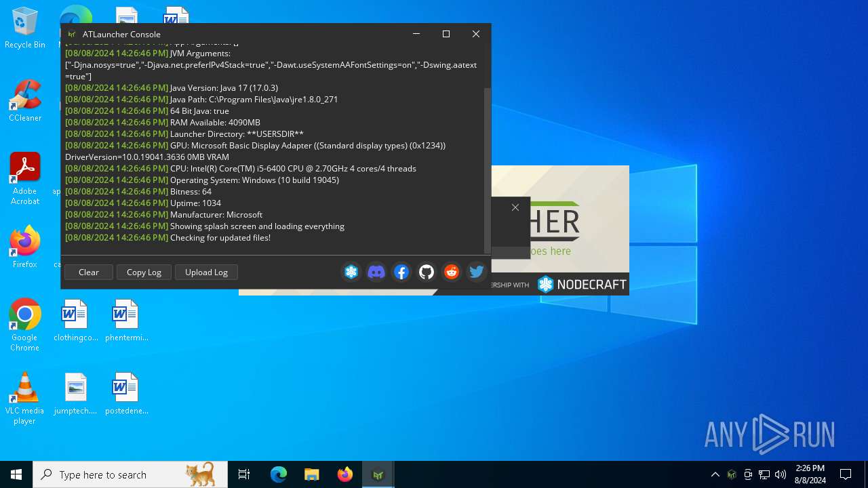
Task: Select the postedene Word document icon
Action: click(x=126, y=394)
